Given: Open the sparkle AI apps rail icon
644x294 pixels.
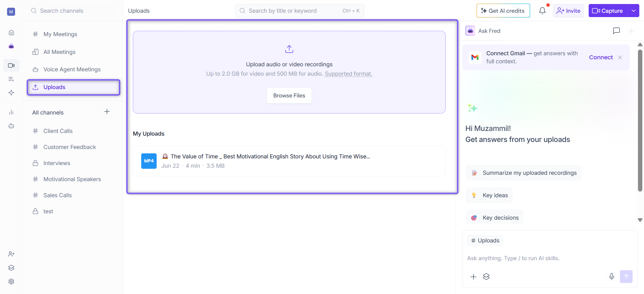Looking at the screenshot, I should pyautogui.click(x=11, y=93).
